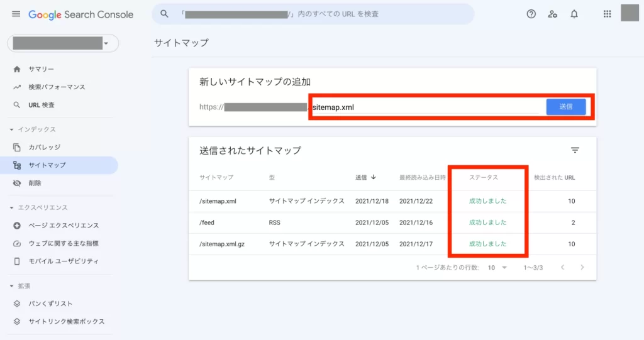The image size is (644, 340).
Task: Sort by 送信 column header
Action: (365, 177)
